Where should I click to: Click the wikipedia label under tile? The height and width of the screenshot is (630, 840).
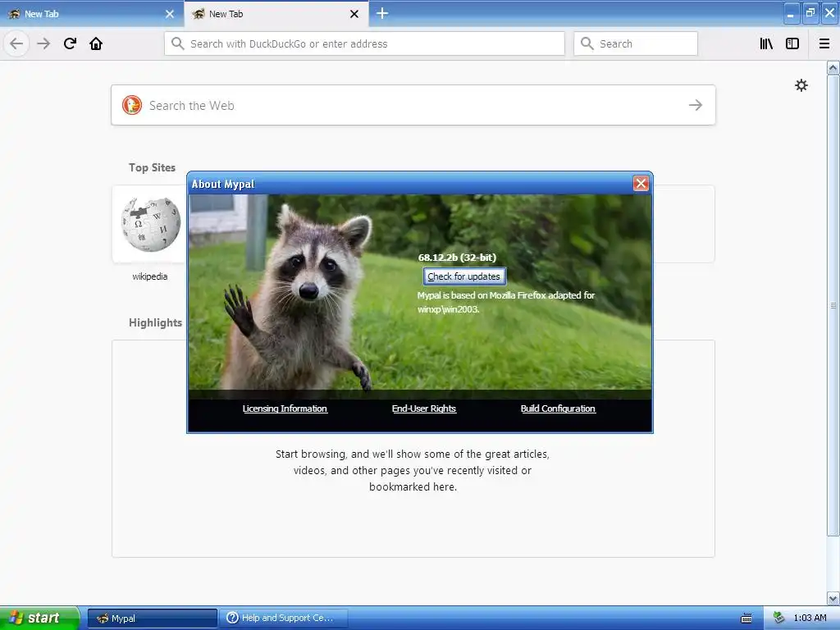pyautogui.click(x=150, y=276)
